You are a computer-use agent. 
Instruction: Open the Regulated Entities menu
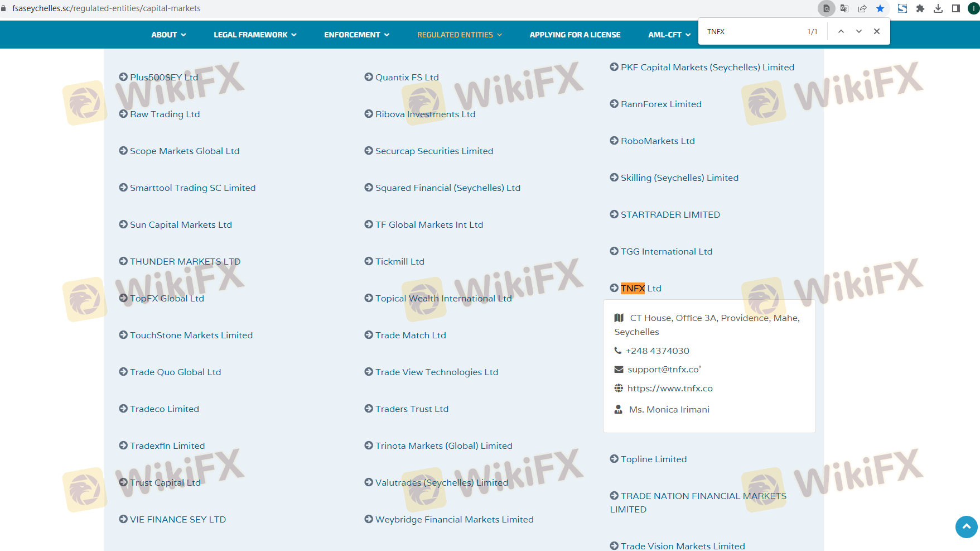tap(459, 35)
